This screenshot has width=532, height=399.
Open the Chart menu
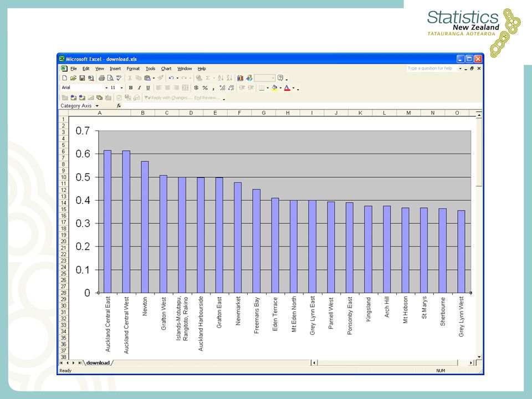166,69
